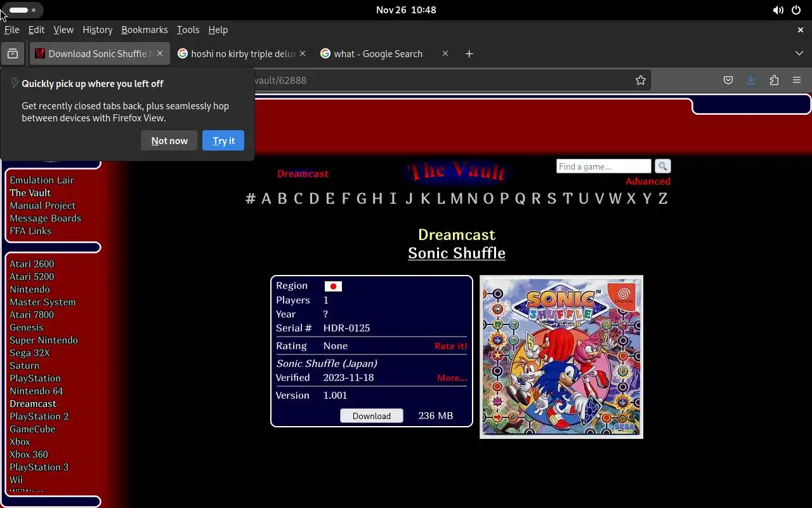Browse games starting with letter Z
Viewport: 812px width, 508px height.
[x=663, y=199]
